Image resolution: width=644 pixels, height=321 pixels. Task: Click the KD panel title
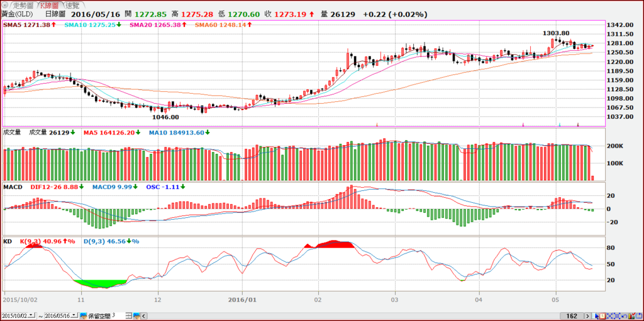click(8, 241)
